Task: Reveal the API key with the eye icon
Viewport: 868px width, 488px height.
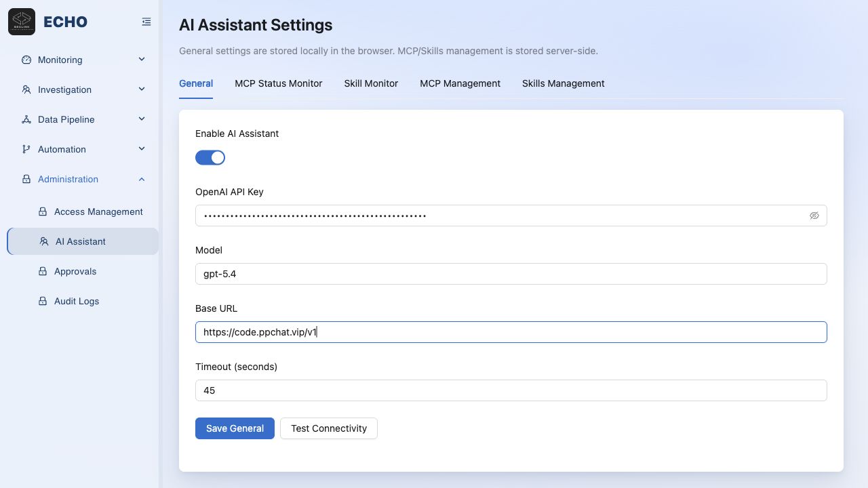Action: 814,216
